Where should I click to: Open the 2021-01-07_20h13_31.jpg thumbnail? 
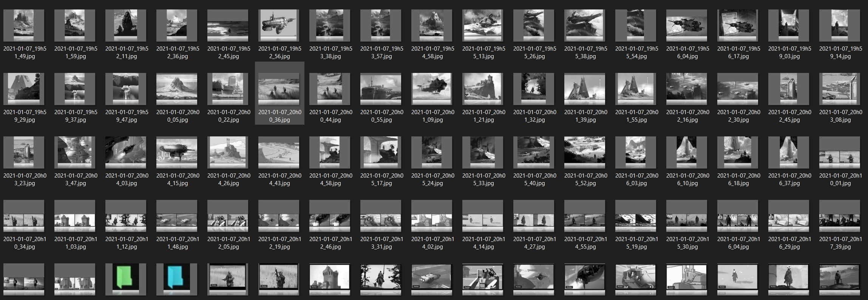pyautogui.click(x=381, y=216)
